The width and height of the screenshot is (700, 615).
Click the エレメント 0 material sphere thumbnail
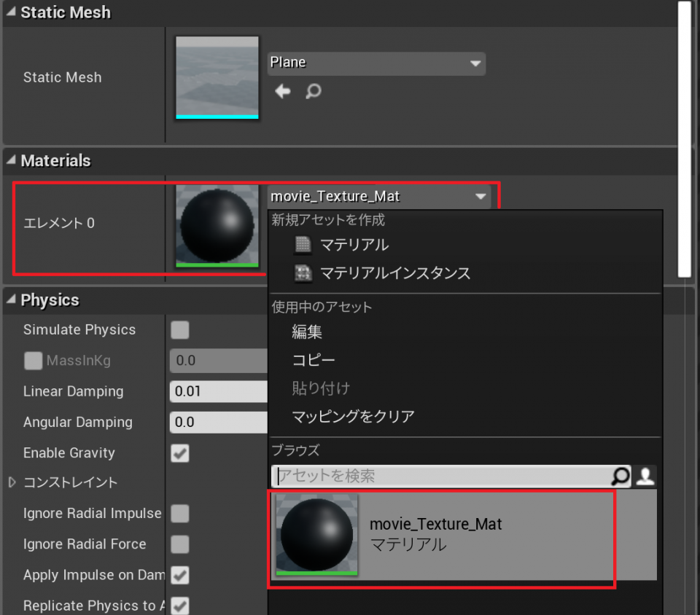tap(217, 226)
